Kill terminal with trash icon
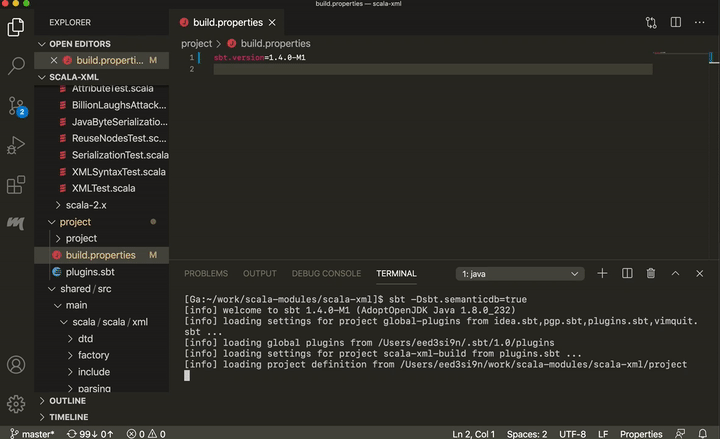This screenshot has width=720, height=439. pyautogui.click(x=651, y=273)
